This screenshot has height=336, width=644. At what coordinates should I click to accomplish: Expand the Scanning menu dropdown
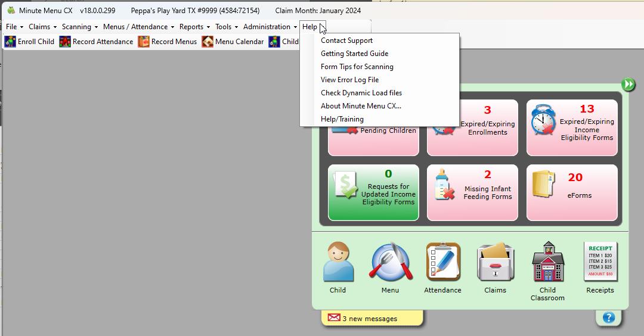80,27
